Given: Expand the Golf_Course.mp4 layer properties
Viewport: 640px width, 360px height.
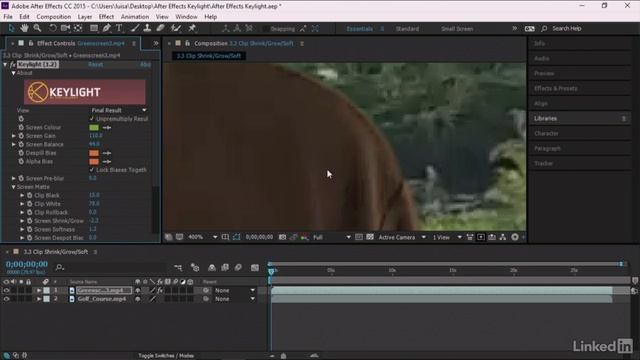Looking at the screenshot, I should [39, 299].
